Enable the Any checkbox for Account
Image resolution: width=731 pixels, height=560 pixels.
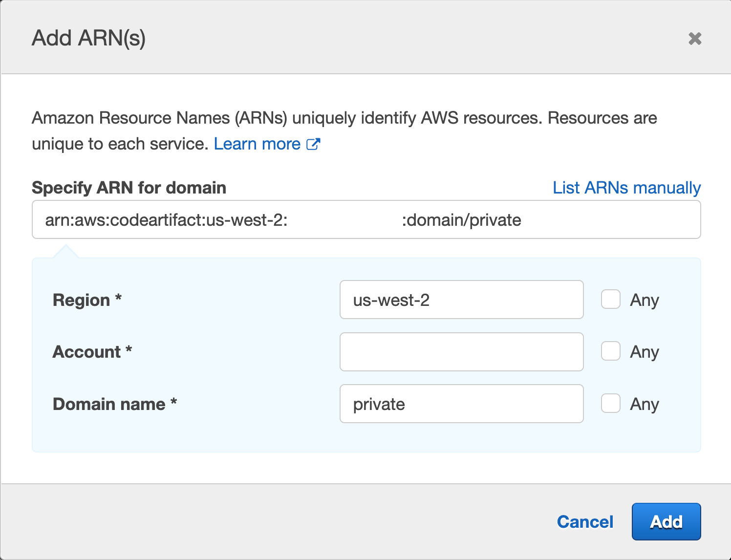[610, 351]
